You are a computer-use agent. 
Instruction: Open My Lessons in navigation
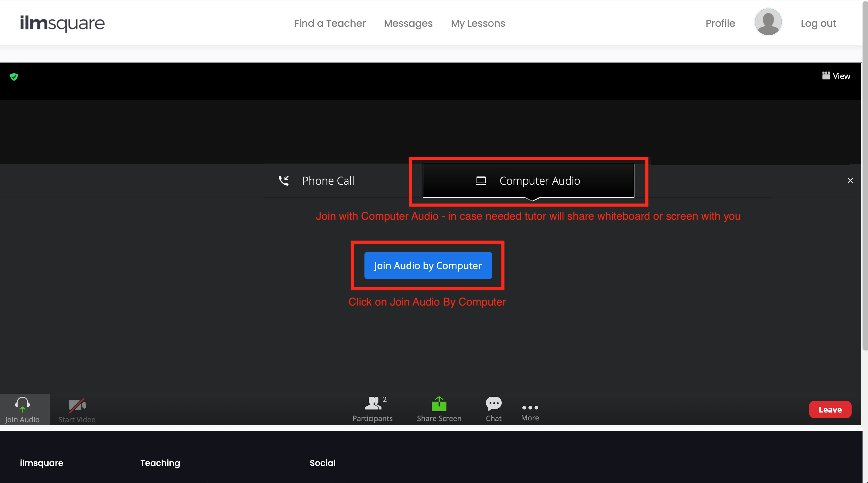[x=478, y=23]
